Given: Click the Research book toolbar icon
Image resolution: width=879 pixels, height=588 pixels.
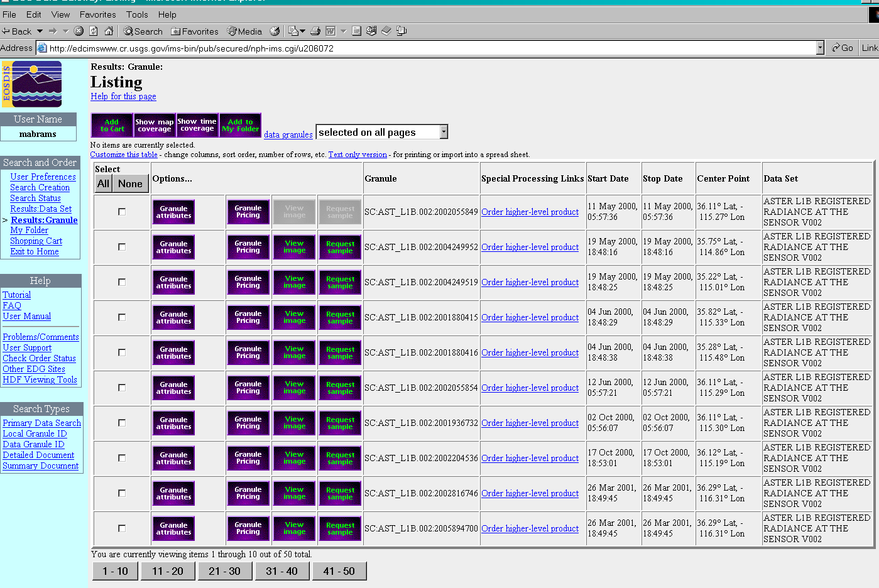Looking at the screenshot, I should (386, 31).
